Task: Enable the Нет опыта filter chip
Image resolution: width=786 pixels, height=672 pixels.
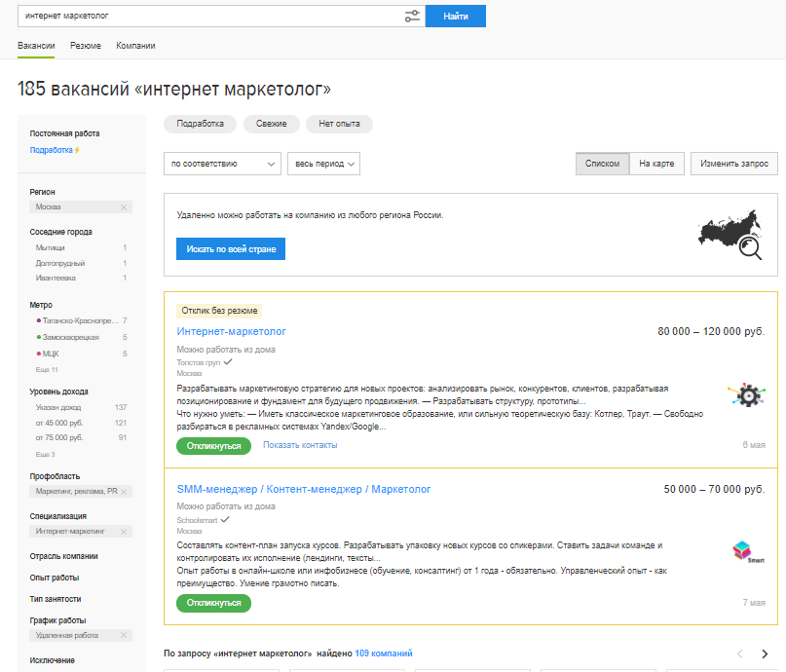Action: click(x=339, y=124)
